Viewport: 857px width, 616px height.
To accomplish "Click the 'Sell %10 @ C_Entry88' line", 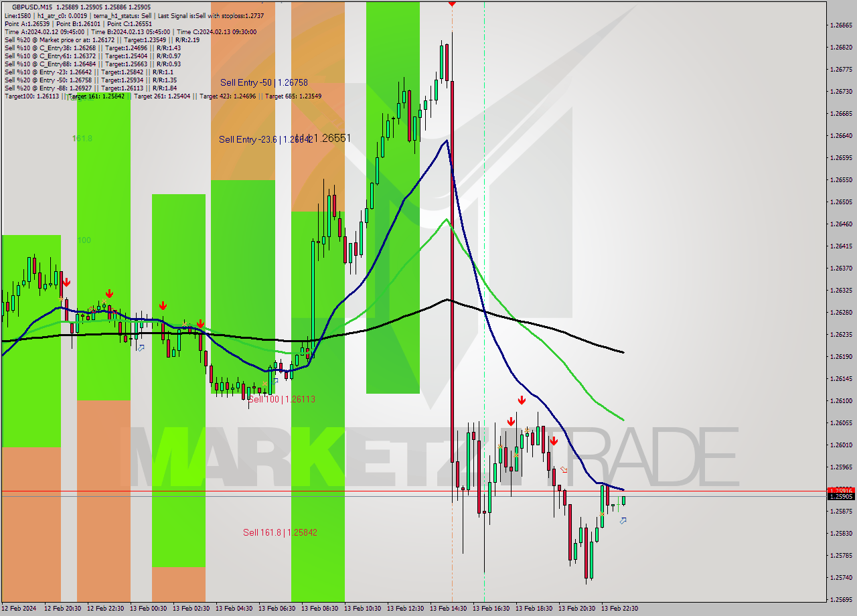I will 92,64.
